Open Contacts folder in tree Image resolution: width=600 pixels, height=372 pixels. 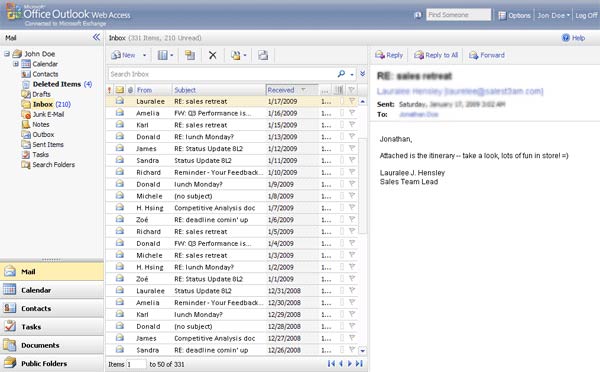coord(40,74)
